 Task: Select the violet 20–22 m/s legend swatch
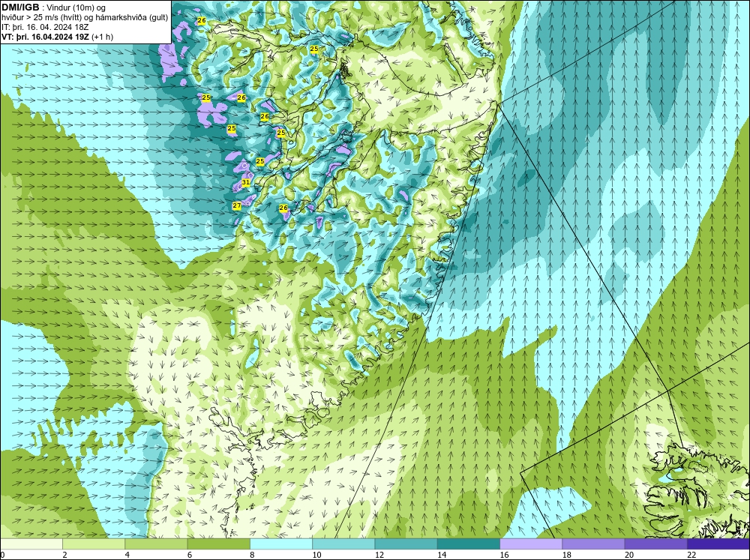tap(655, 544)
